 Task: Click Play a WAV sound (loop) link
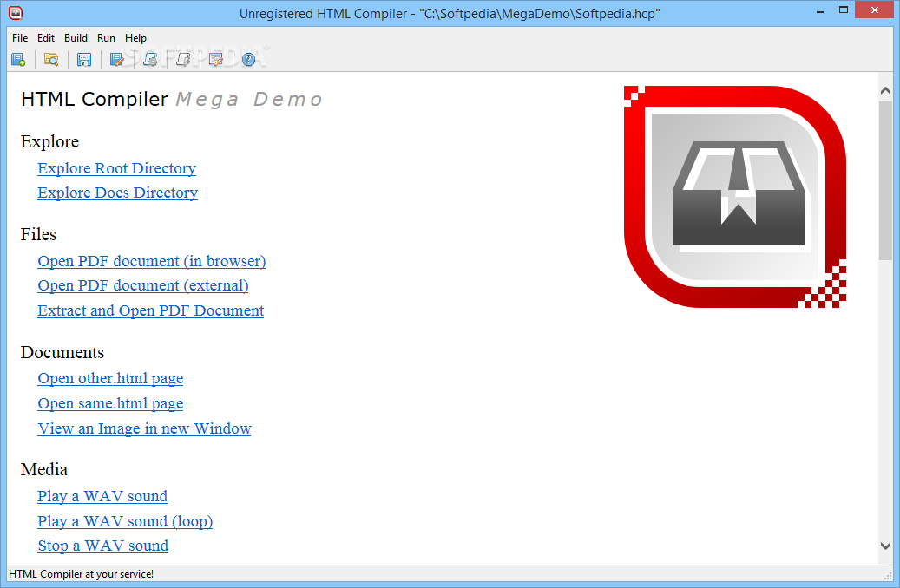pos(125,521)
